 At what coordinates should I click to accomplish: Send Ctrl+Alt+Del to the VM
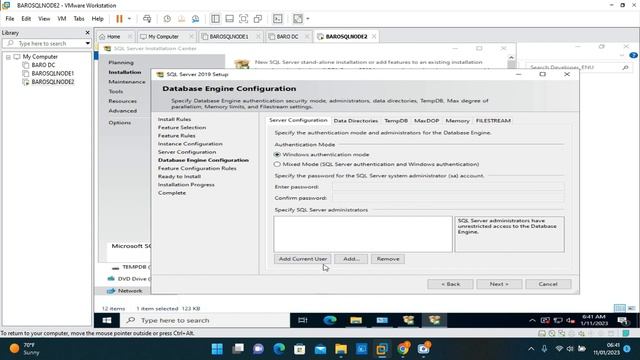(147, 19)
